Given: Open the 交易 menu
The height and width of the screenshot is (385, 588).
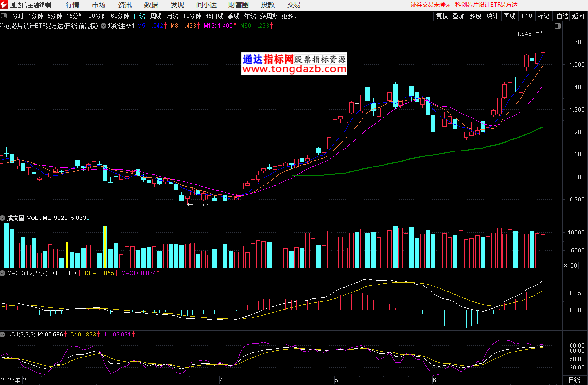Looking at the screenshot, I should click(x=294, y=5).
